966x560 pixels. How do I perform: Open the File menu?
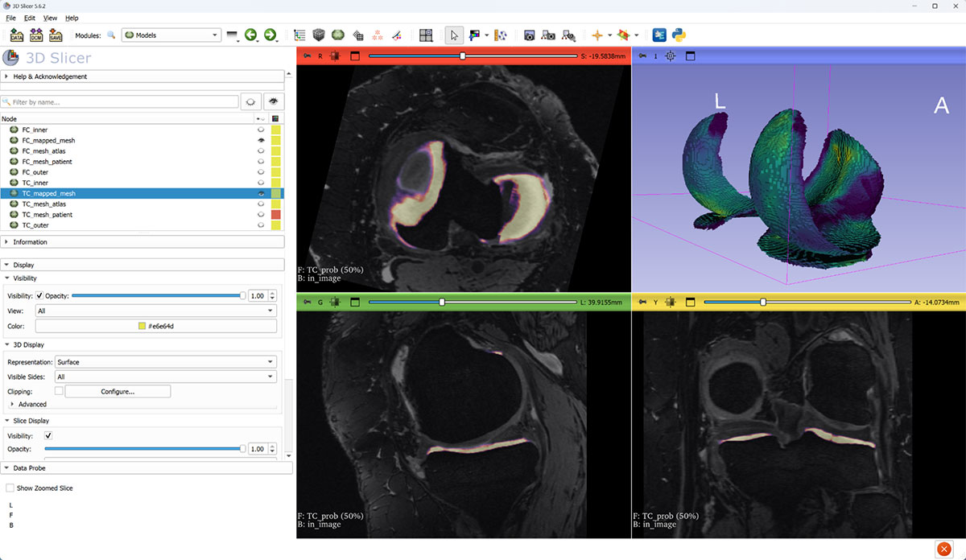tap(10, 18)
